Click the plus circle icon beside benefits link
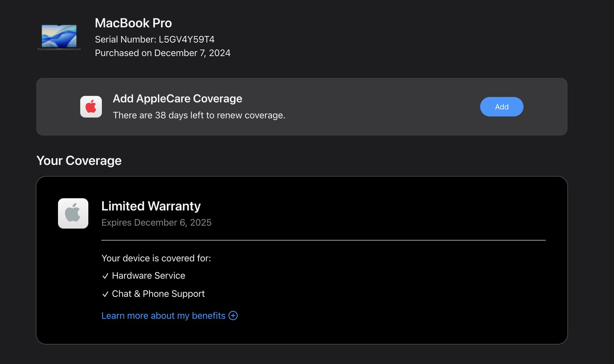Image resolution: width=614 pixels, height=364 pixels. pyautogui.click(x=233, y=315)
